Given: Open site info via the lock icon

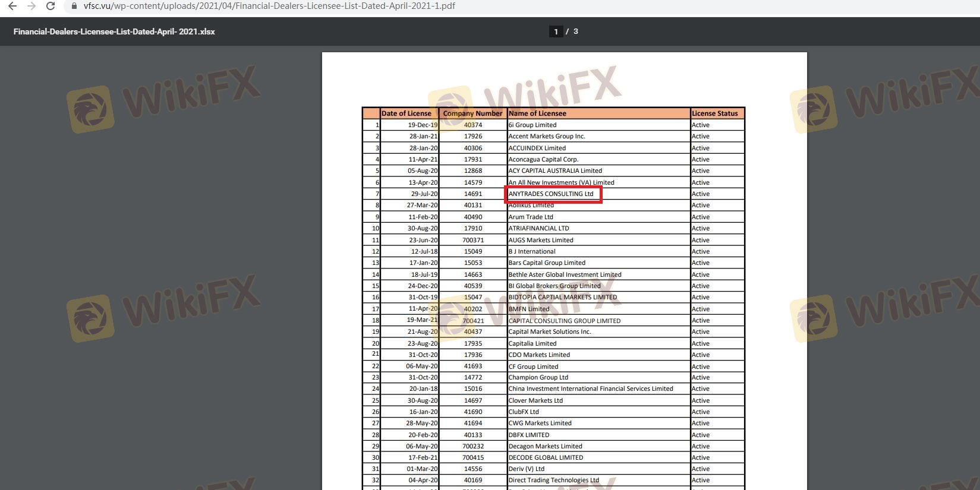Looking at the screenshot, I should (74, 6).
